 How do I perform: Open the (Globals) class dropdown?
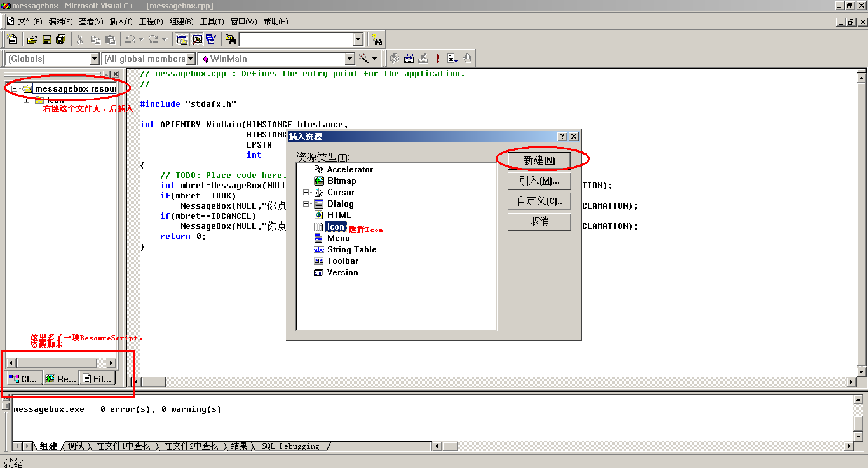coord(95,59)
